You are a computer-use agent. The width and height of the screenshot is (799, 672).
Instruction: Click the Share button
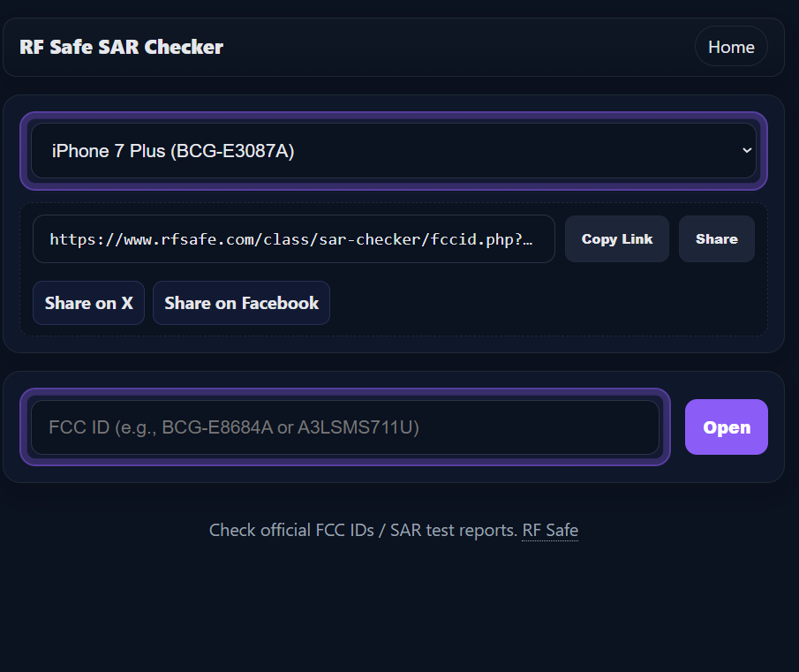(x=716, y=238)
